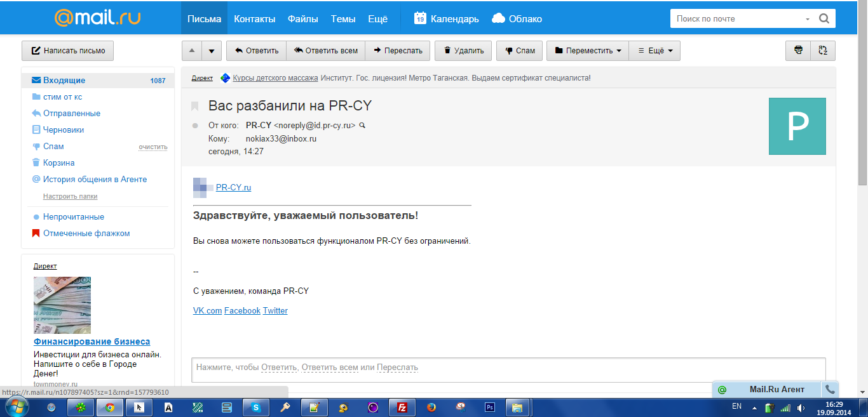This screenshot has height=417, width=868.
Task: Open FileZilla from the taskbar
Action: point(402,407)
